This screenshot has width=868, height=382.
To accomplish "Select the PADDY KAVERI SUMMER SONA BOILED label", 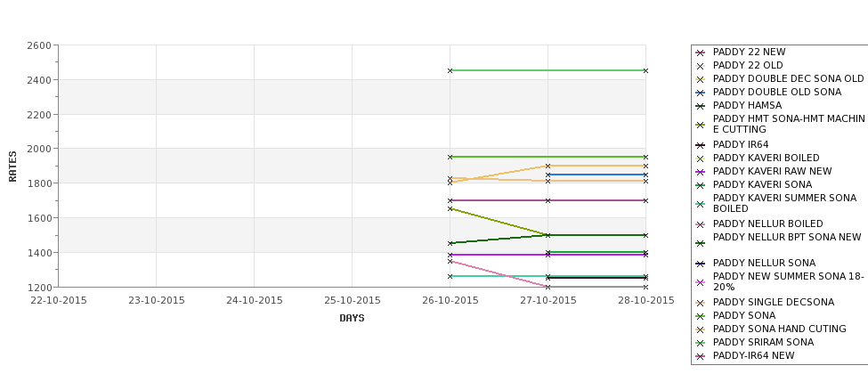I will [784, 203].
